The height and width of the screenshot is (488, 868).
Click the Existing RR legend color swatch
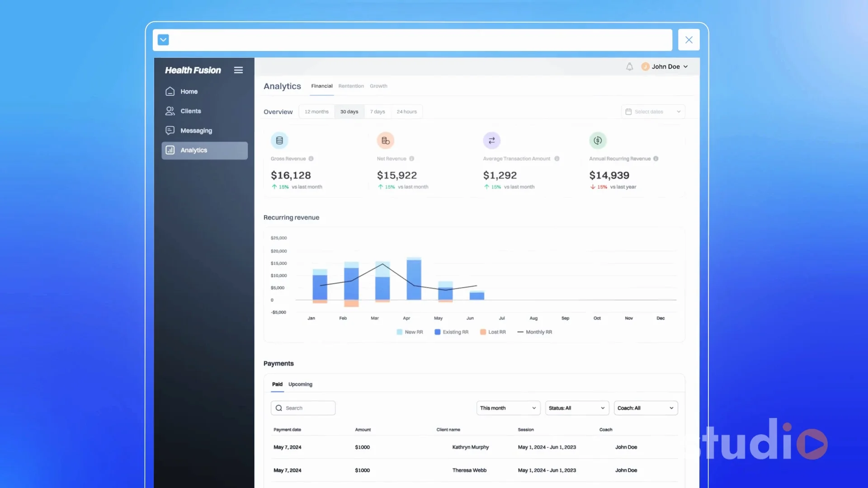pos(437,332)
